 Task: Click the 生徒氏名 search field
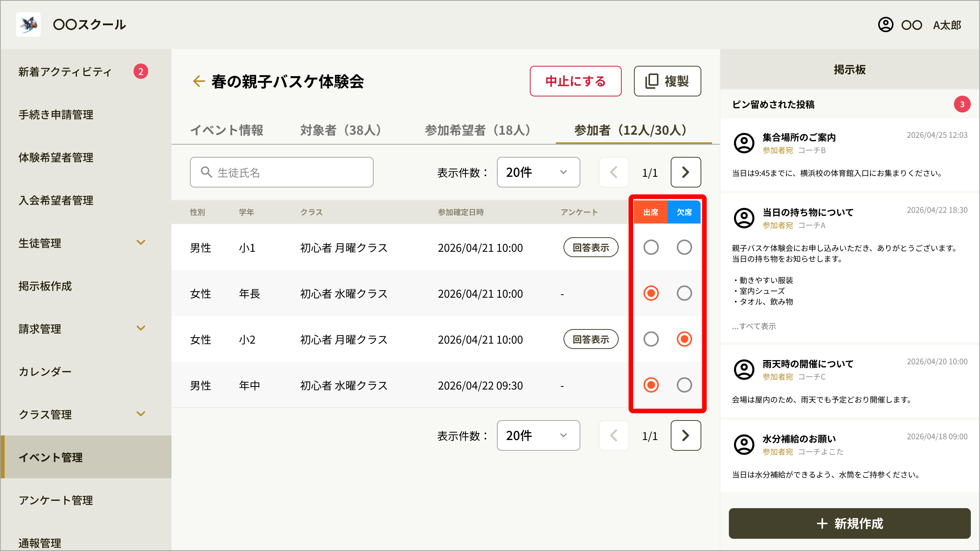pyautogui.click(x=281, y=172)
